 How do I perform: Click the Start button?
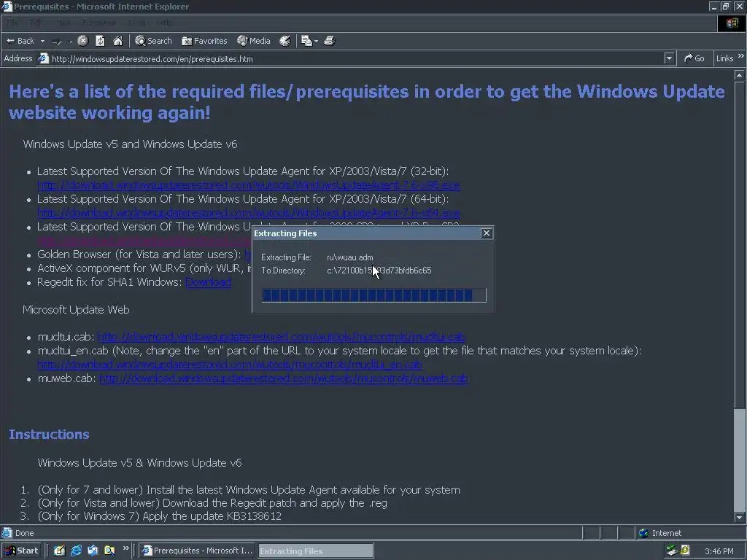pyautogui.click(x=21, y=551)
